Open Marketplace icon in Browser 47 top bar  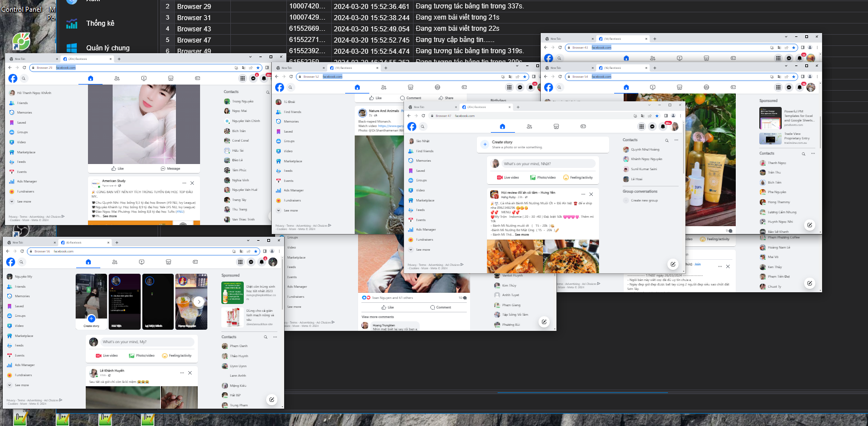coord(556,127)
